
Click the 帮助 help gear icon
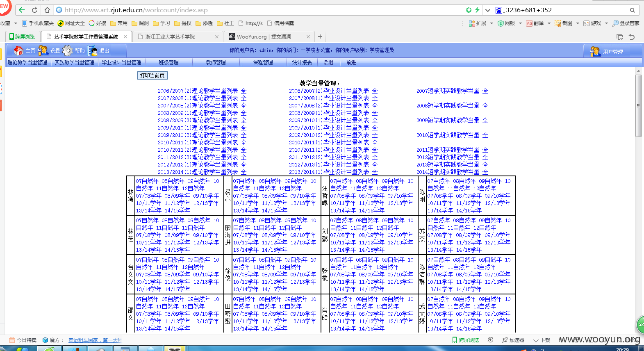(68, 50)
